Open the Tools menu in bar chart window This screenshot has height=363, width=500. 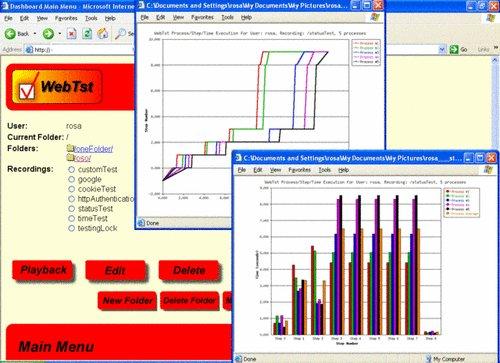click(x=324, y=170)
